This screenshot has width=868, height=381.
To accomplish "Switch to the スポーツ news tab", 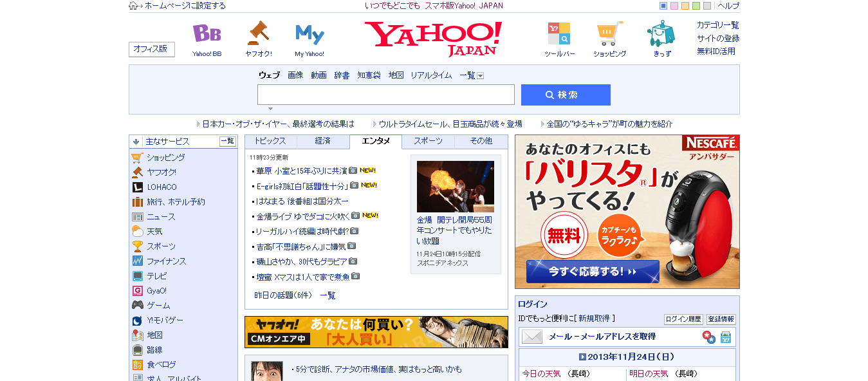I will coord(428,141).
